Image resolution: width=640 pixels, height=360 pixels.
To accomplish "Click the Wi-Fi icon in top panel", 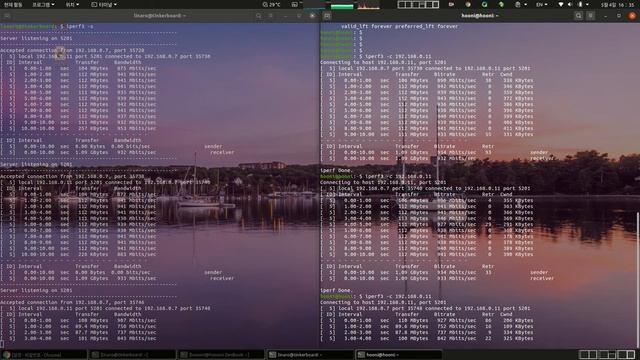I will coord(561,4).
